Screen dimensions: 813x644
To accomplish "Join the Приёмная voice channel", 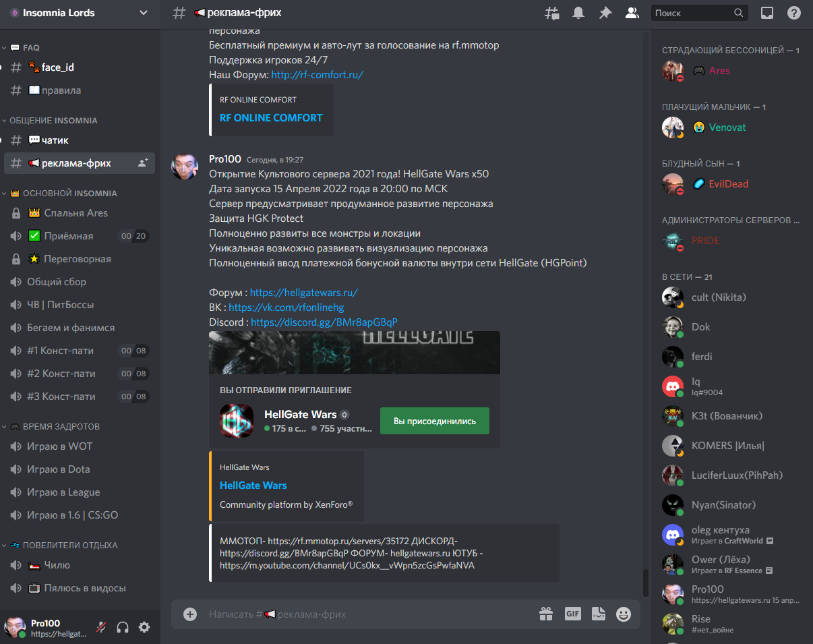I will tap(80, 236).
